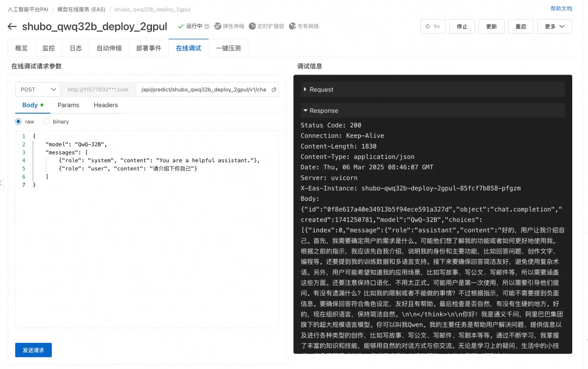Select the binary body radio button
This screenshot has width=588, height=369.
pyautogui.click(x=46, y=121)
